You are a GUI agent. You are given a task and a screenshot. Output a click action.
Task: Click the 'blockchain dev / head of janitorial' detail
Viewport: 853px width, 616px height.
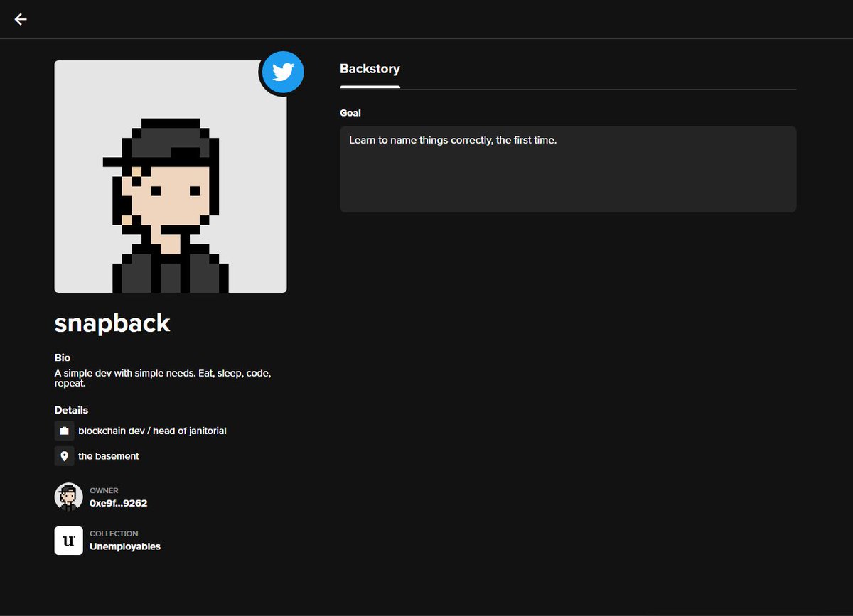(x=154, y=431)
